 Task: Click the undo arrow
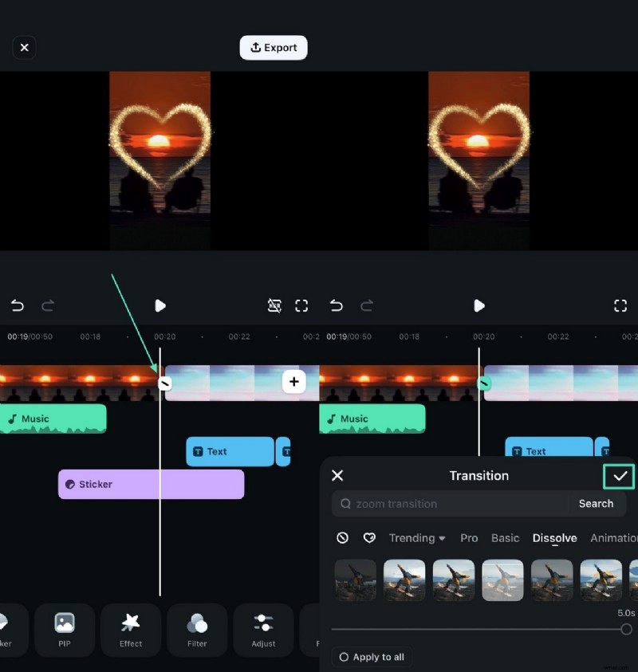pos(17,305)
